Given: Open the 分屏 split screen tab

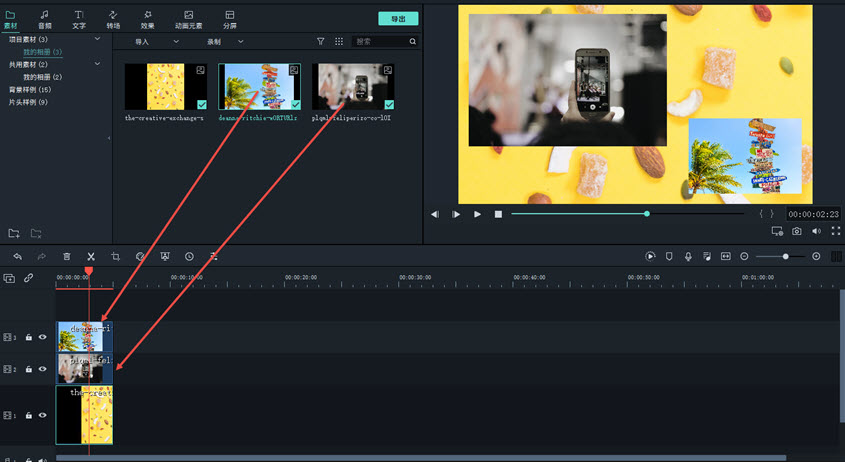Looking at the screenshot, I should pos(230,19).
